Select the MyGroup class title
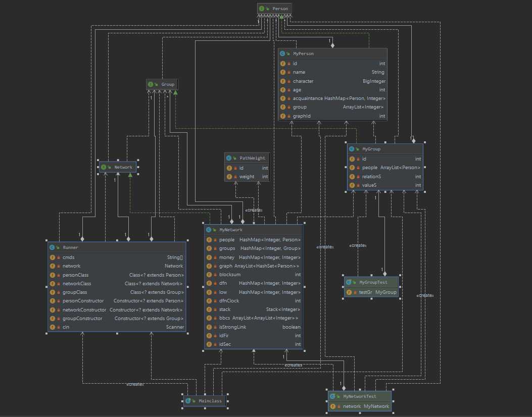The width and height of the screenshot is (532, 417). click(x=371, y=149)
